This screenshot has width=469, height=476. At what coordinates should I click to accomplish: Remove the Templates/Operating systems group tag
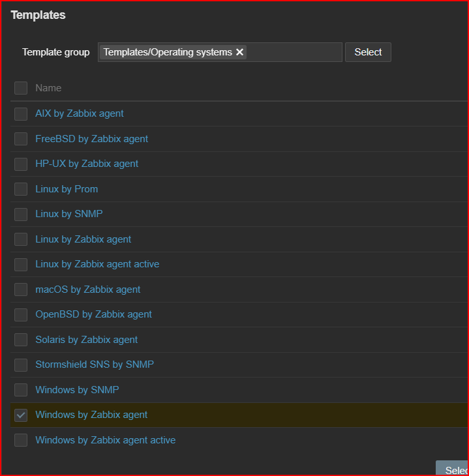[x=239, y=52]
